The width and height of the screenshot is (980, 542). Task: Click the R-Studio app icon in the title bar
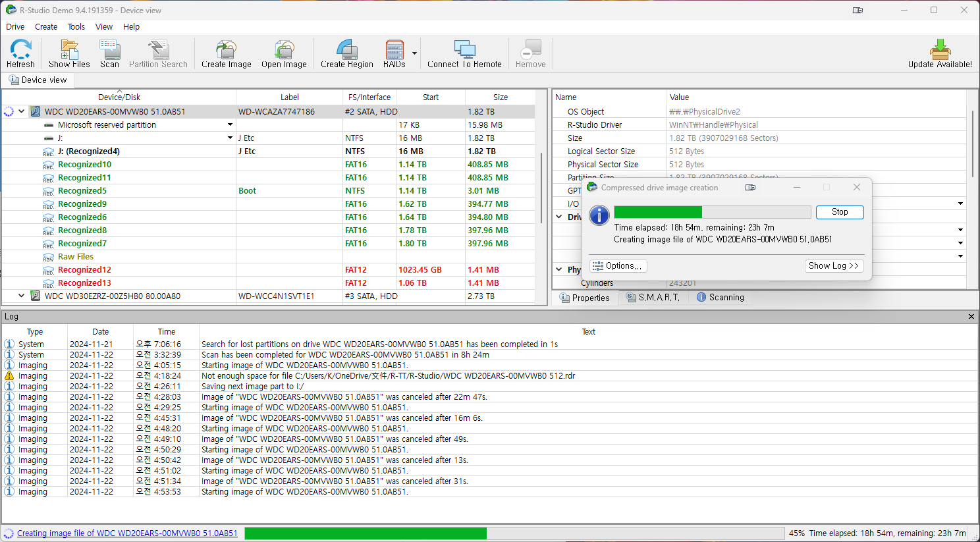pyautogui.click(x=11, y=10)
